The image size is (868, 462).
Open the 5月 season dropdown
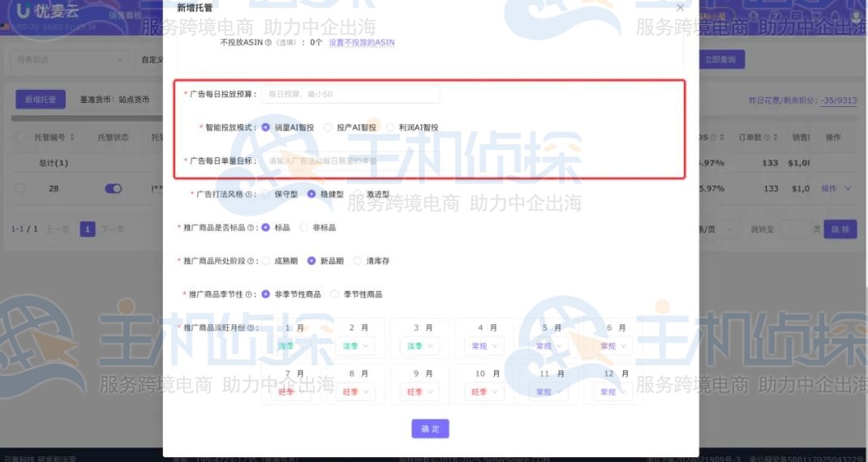[549, 346]
